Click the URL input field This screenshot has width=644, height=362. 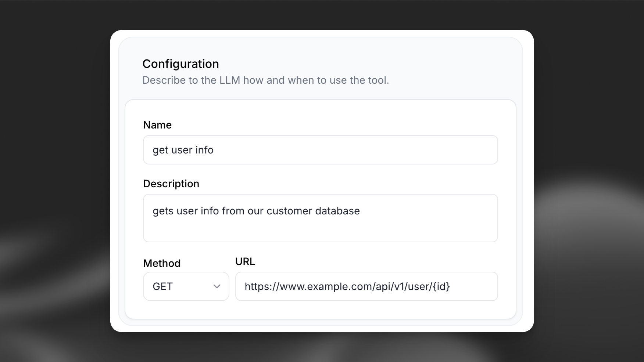coord(366,286)
